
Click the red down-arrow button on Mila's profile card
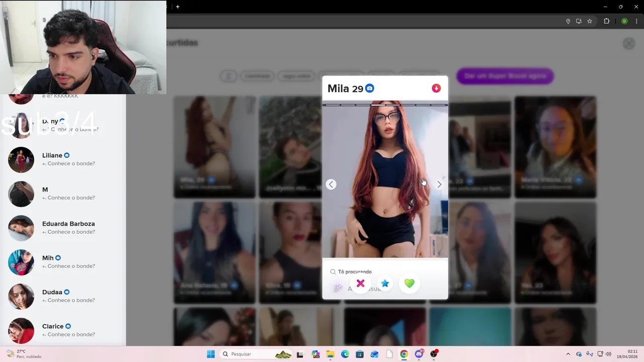coord(436,88)
